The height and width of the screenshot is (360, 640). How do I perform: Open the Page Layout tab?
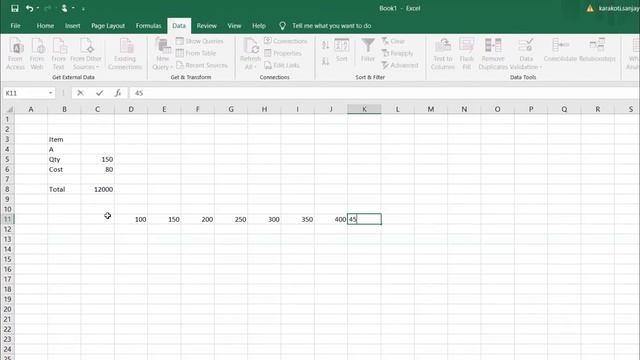tap(108, 26)
